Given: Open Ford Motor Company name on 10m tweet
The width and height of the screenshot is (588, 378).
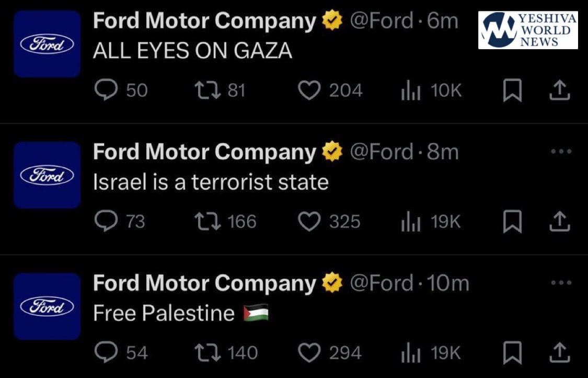Looking at the screenshot, I should pyautogui.click(x=204, y=283).
